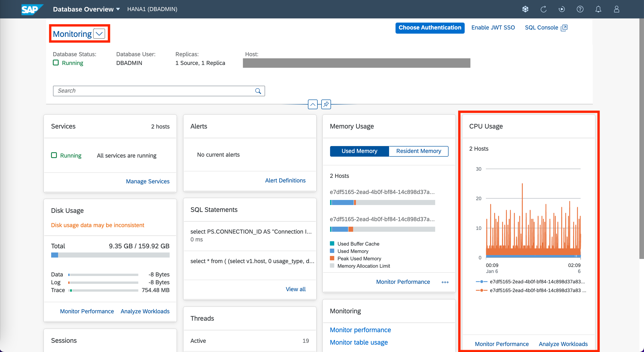Click the total disk usage bar
This screenshot has width=644, height=352.
[110, 255]
